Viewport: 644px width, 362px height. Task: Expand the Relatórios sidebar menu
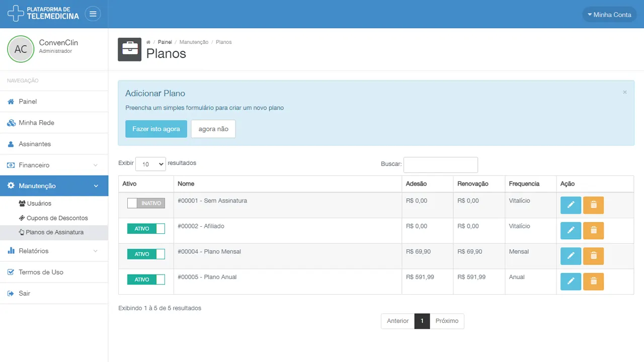pyautogui.click(x=54, y=251)
